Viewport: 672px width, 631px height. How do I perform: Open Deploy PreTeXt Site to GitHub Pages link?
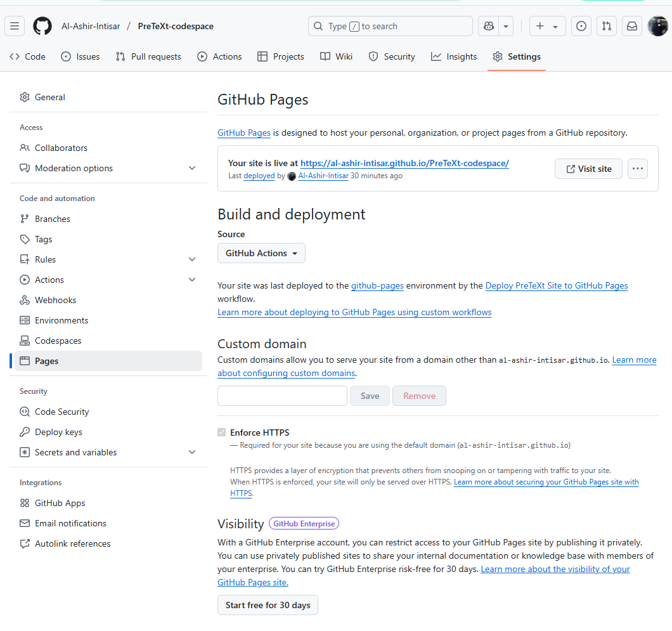click(556, 286)
